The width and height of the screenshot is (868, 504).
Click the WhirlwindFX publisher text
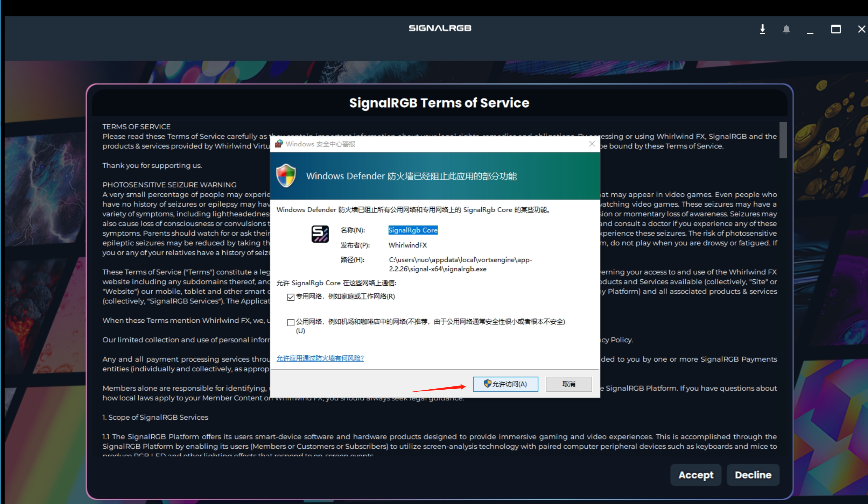coord(408,245)
